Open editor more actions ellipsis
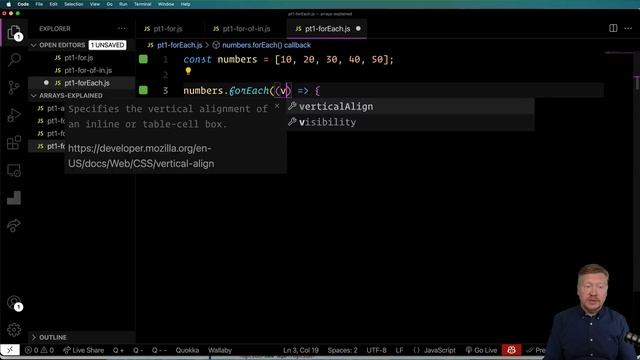640x360 pixels. coord(628,28)
